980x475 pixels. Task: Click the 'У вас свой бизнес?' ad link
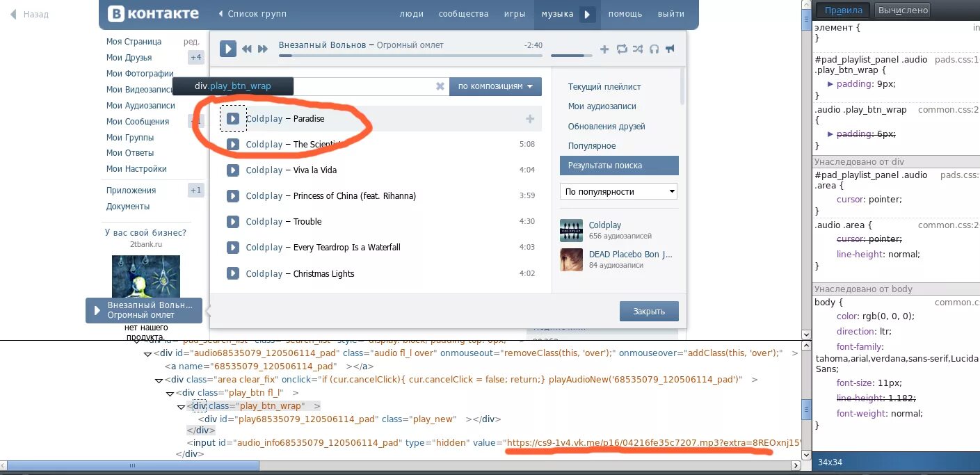click(x=145, y=233)
